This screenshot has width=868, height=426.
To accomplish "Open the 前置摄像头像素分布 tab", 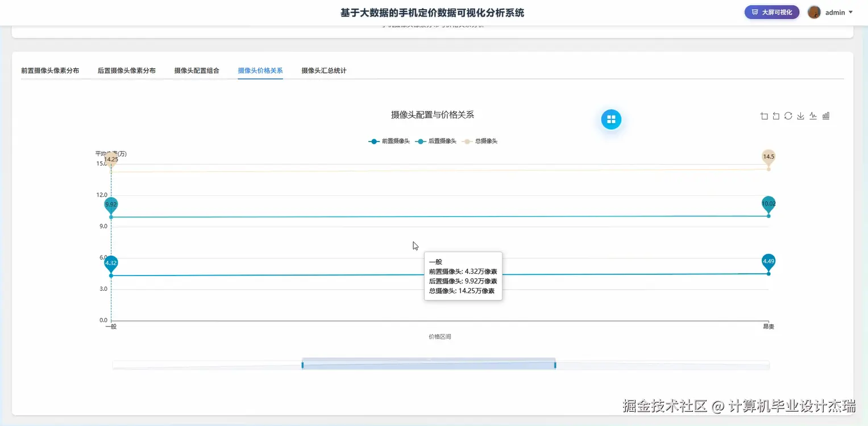I will (x=50, y=70).
